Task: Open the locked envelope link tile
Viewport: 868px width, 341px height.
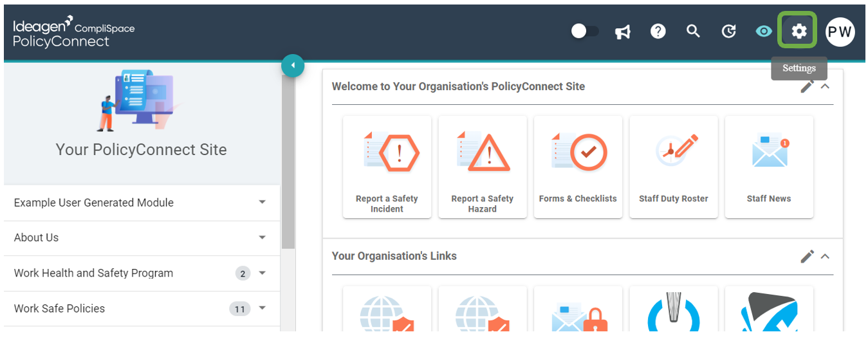Action: [x=578, y=309]
